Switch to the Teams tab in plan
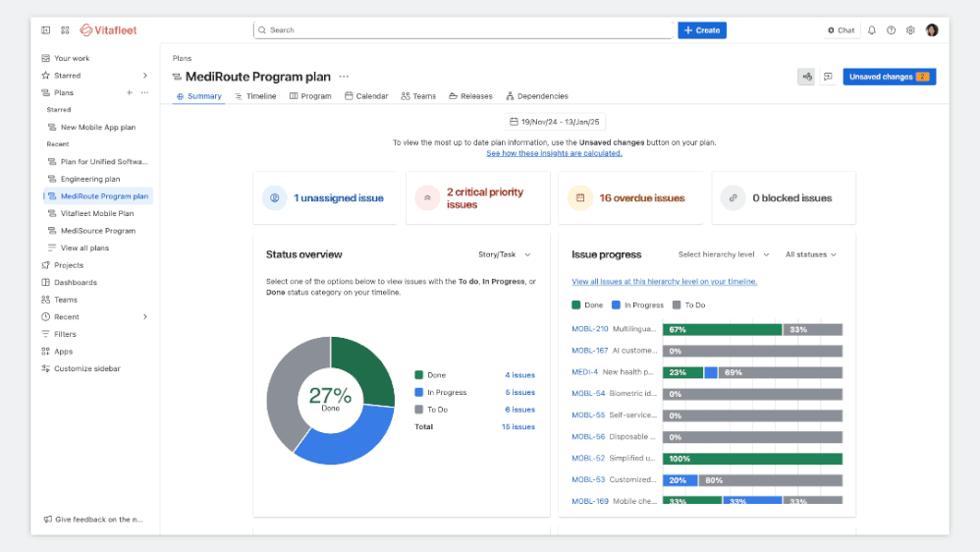980x552 pixels. 418,96
